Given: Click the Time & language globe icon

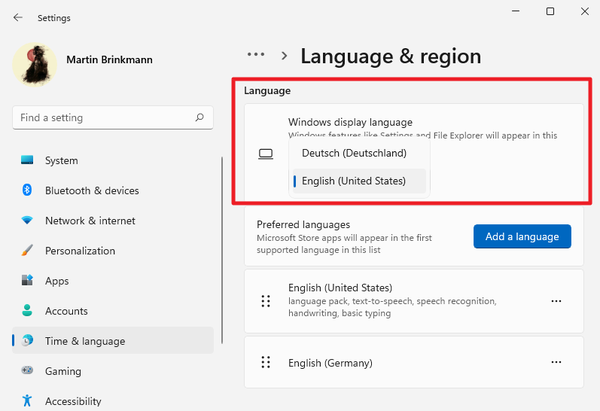Looking at the screenshot, I should [28, 340].
